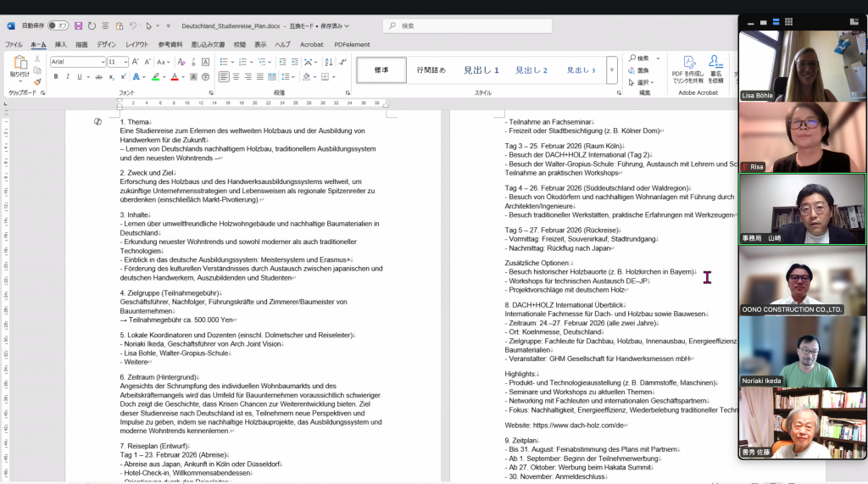Toggle the AutoSave switch
This screenshot has width=868, height=484.
click(x=58, y=25)
